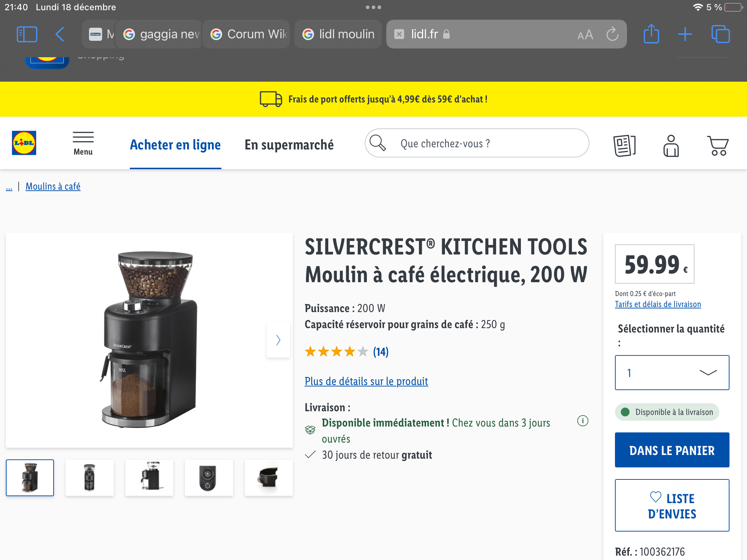The width and height of the screenshot is (747, 560).
Task: Tap the Safari share icon
Action: click(651, 34)
